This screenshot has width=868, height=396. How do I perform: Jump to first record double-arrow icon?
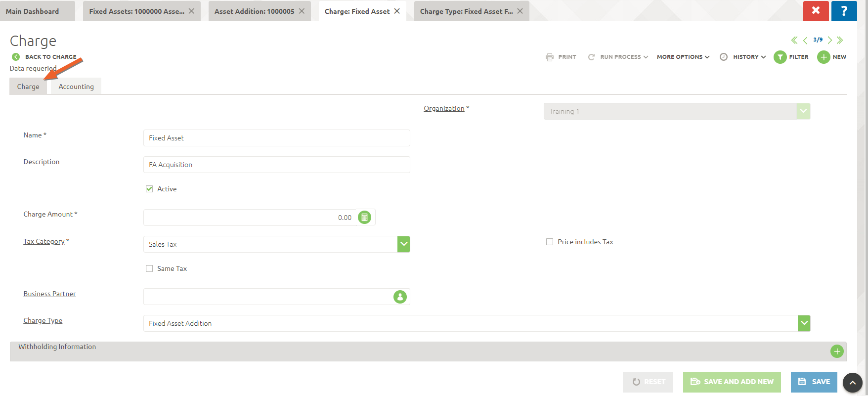794,40
